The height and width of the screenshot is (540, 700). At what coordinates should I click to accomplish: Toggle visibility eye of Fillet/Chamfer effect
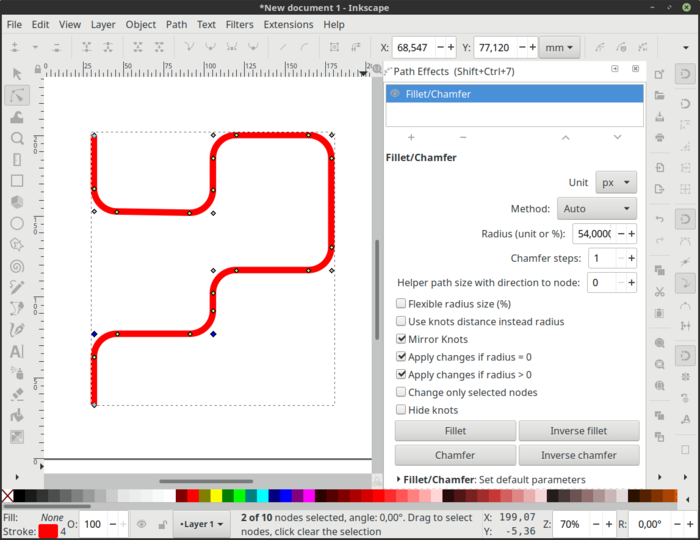click(395, 94)
